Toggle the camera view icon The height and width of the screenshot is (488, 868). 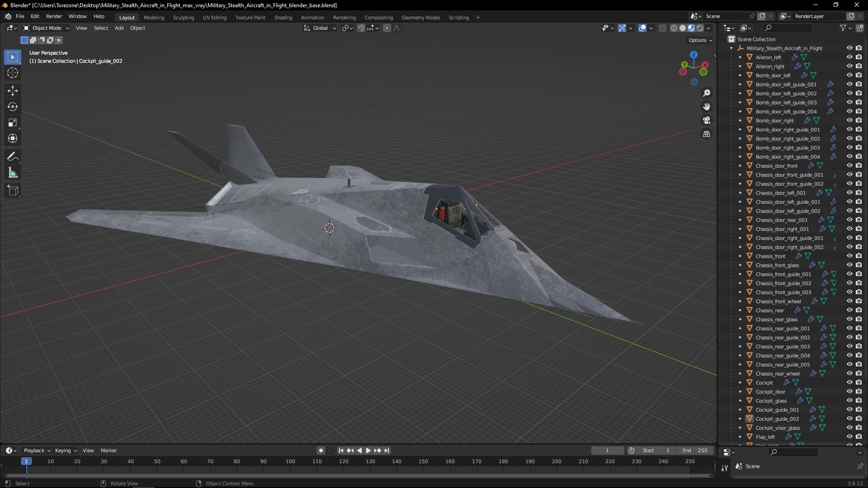(x=707, y=120)
